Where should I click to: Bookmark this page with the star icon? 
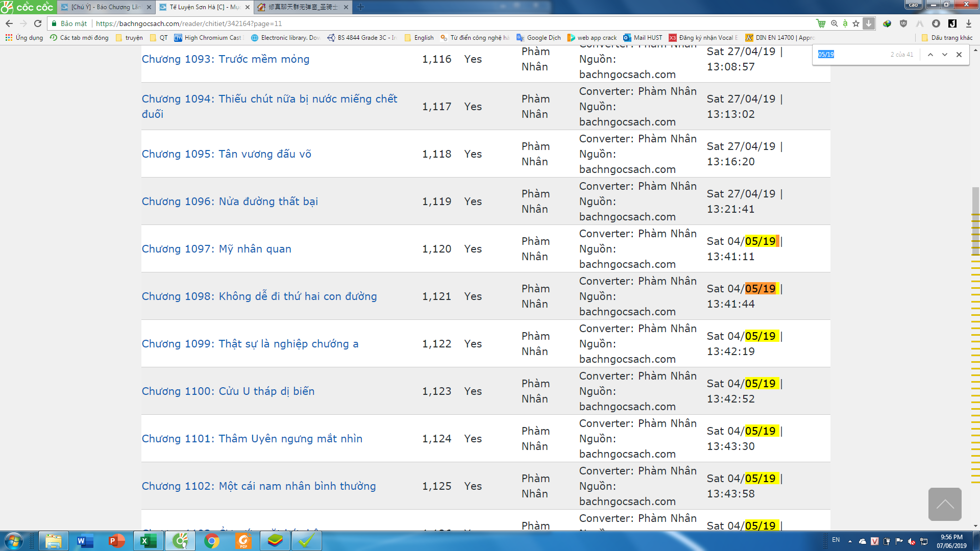pos(856,23)
